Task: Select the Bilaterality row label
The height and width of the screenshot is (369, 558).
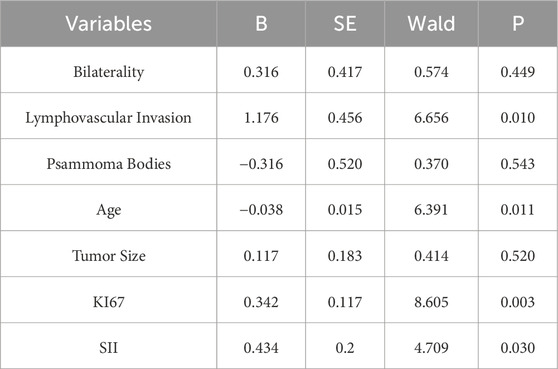Action: (109, 72)
